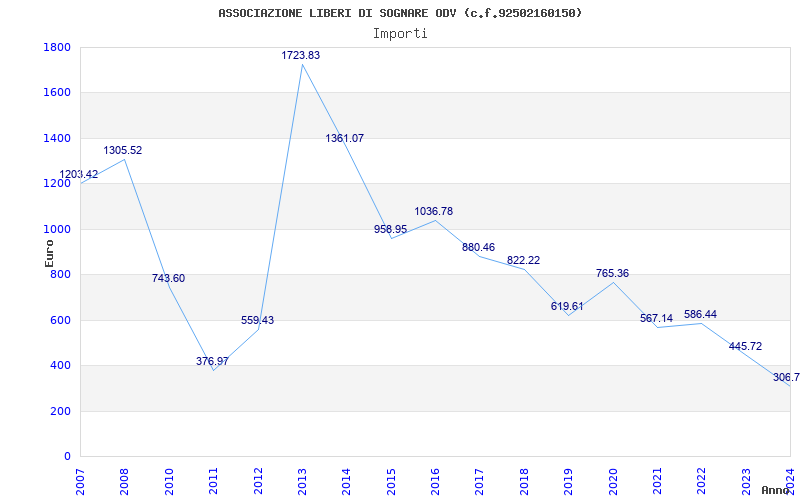Select the year 2011 axis label
This screenshot has height=500, width=800.
(x=213, y=482)
